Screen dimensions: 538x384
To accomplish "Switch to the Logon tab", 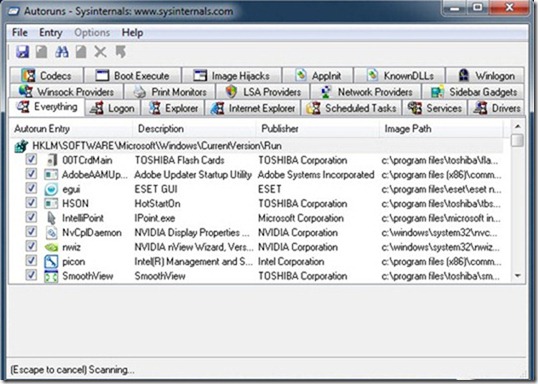I will (x=113, y=108).
